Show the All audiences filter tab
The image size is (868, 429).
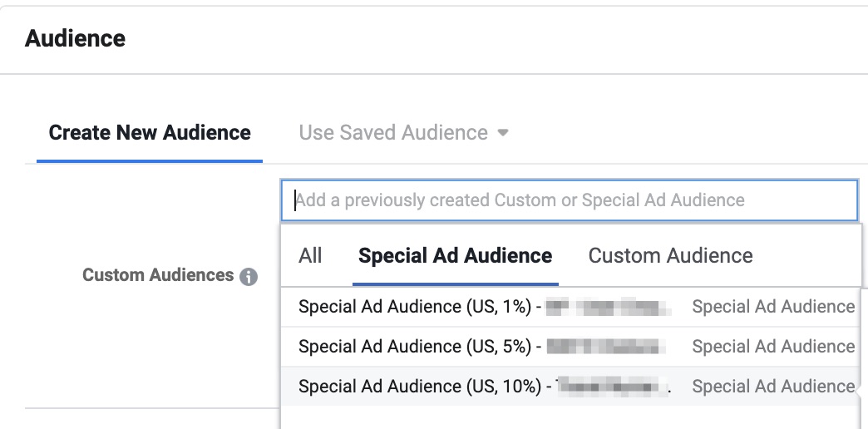click(310, 256)
